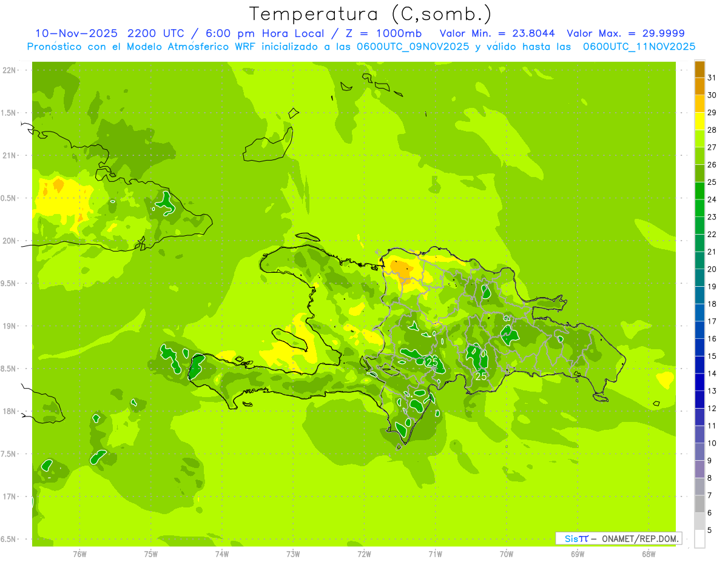This screenshot has width=728, height=562.
Task: Click the colorbar segment between 25 and 26
Action: [699, 173]
